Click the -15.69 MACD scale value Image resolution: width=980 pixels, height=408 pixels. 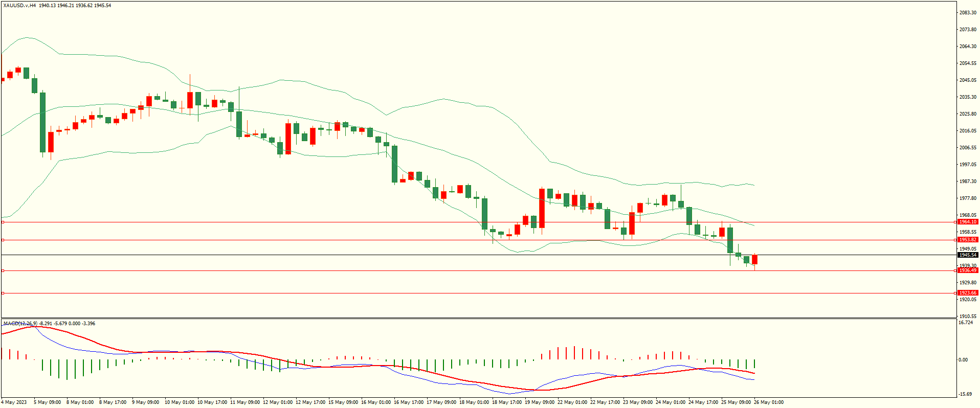click(x=966, y=394)
